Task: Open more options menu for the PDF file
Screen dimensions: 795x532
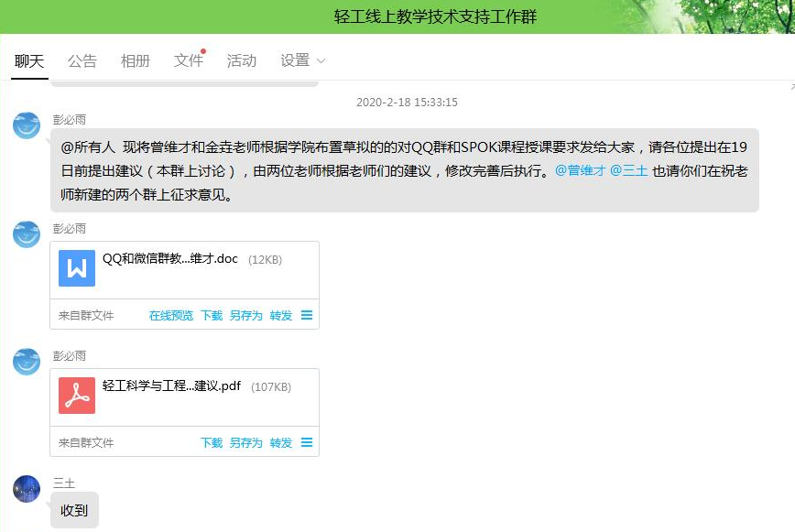Action: 307,442
